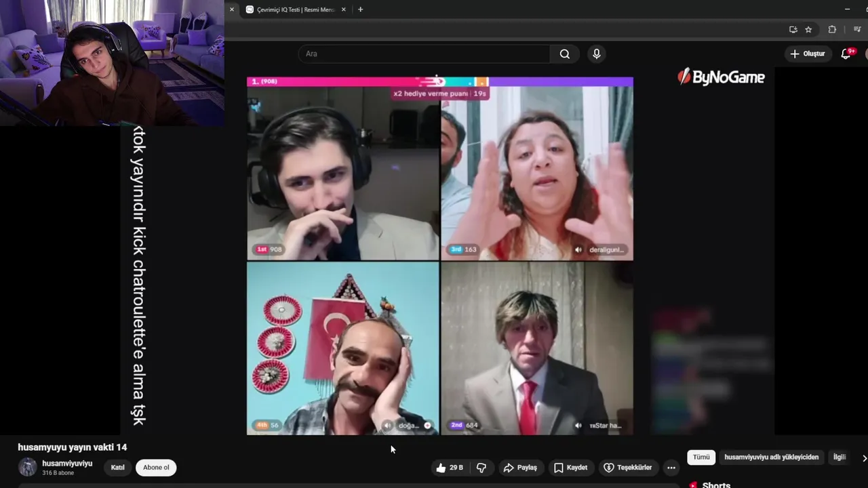Screen dimensions: 868x488
Task: Select the İlgili filter chip
Action: coord(840,457)
